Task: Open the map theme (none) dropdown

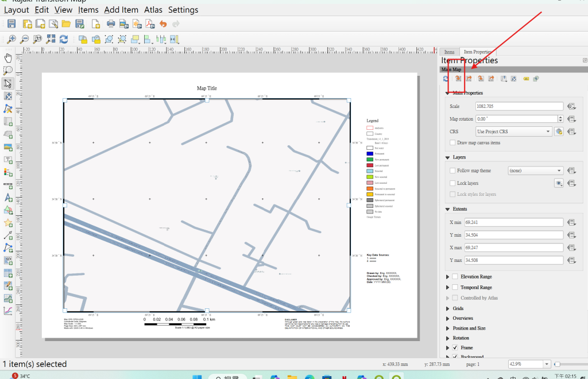Action: [x=535, y=171]
